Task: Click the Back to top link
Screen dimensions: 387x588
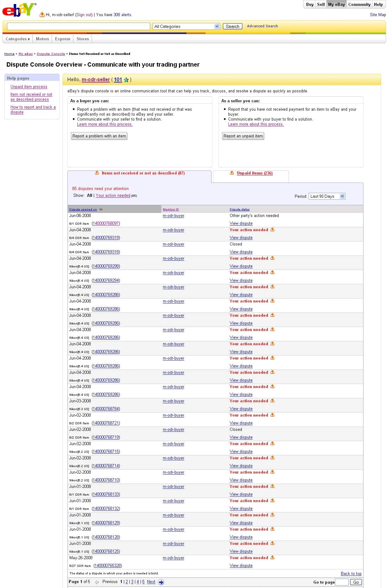Action: click(351, 574)
